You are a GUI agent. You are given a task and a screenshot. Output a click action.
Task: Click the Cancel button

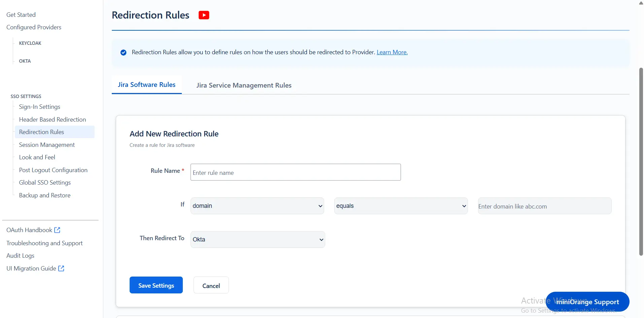click(x=211, y=285)
